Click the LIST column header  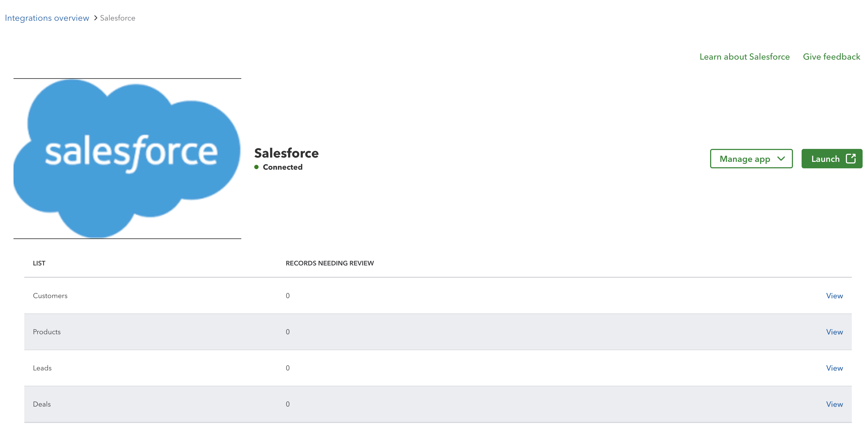tap(39, 263)
